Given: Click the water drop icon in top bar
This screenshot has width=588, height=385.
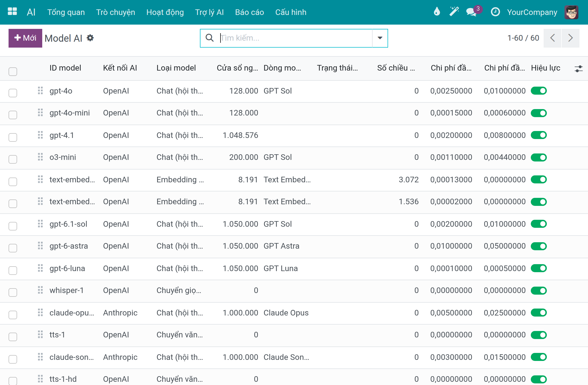Looking at the screenshot, I should click(437, 12).
